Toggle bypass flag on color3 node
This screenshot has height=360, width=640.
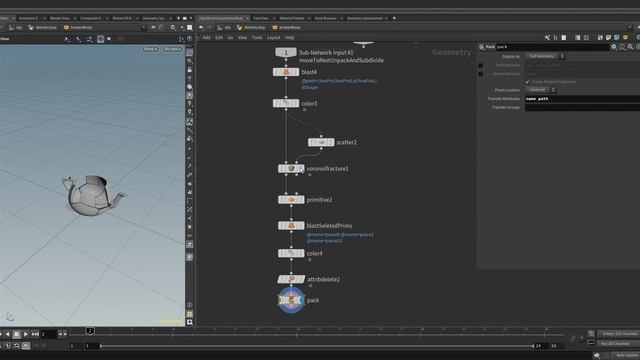(x=275, y=104)
